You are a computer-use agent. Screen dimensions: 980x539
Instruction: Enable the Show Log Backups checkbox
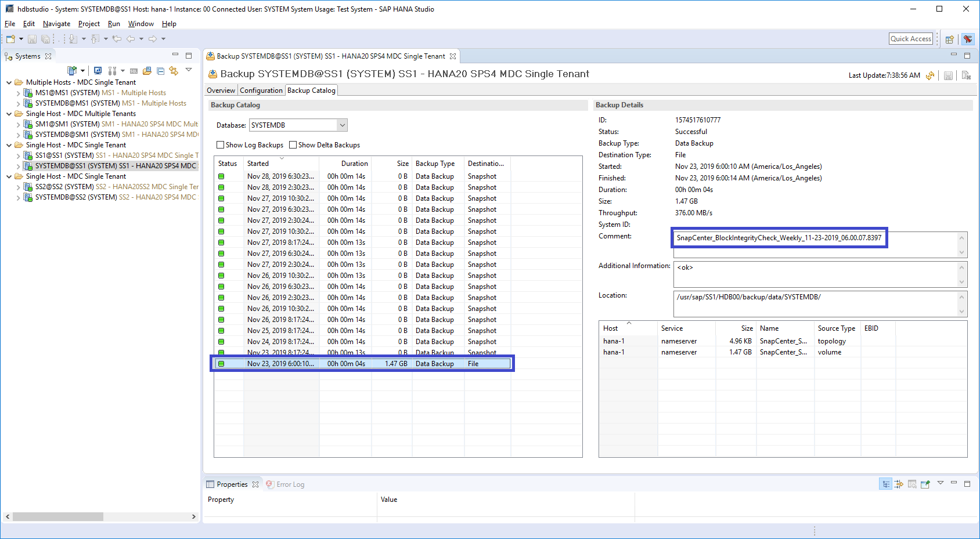tap(221, 145)
